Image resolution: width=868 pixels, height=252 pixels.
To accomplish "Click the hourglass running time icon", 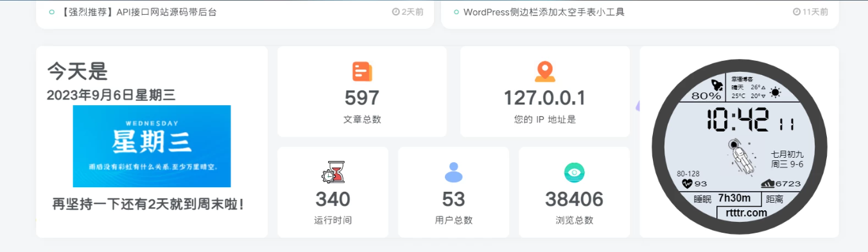I will [333, 172].
